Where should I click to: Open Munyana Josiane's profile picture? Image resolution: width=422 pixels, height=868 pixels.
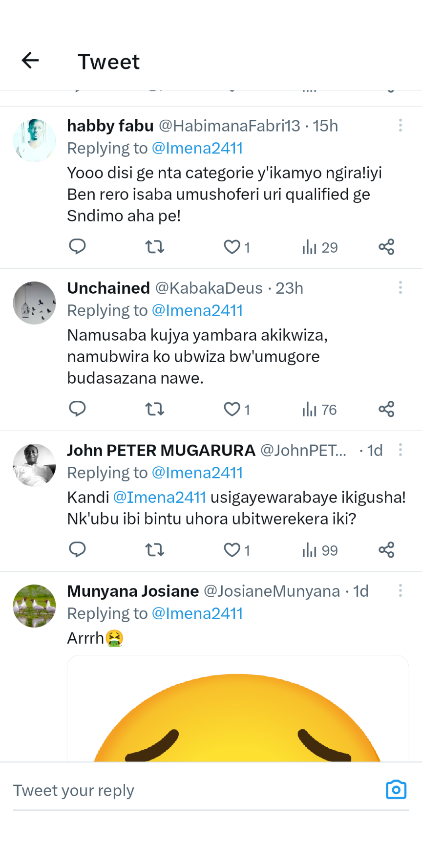pos(34,606)
